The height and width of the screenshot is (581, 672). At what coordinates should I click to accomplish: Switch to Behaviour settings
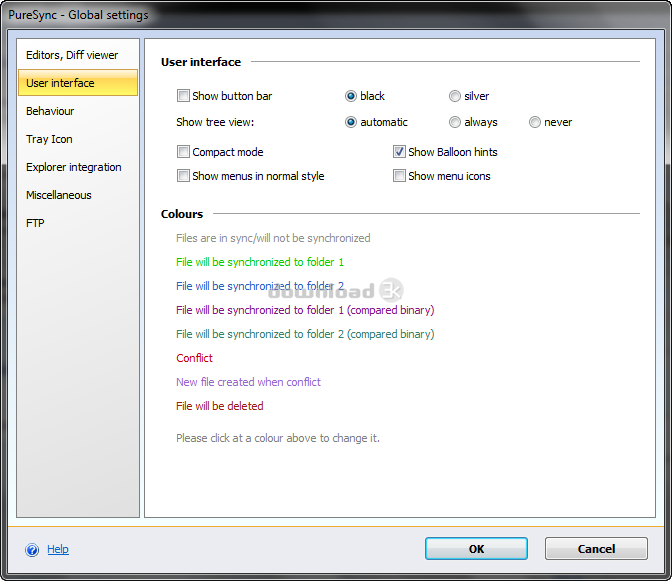pos(50,111)
